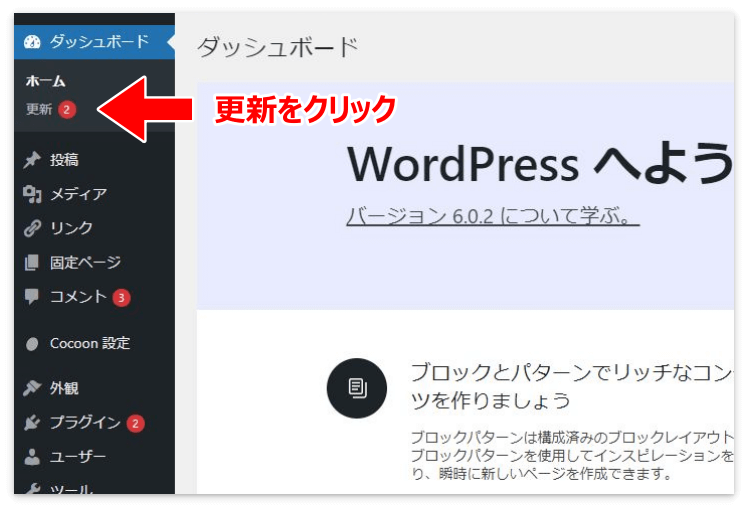The width and height of the screenshot is (748, 509).
Task: Click the paintbrush icon beside 外観
Action: point(32,388)
